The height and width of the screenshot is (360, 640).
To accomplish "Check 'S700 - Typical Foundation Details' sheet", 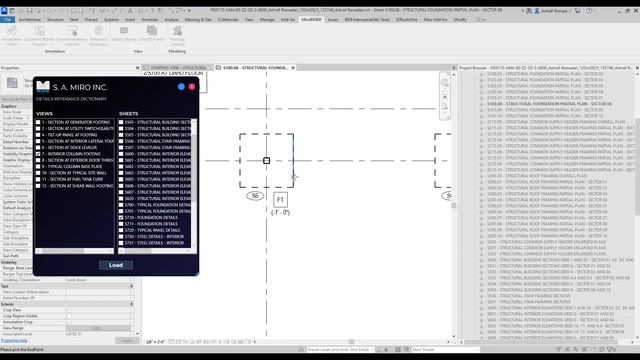I will click(x=121, y=205).
